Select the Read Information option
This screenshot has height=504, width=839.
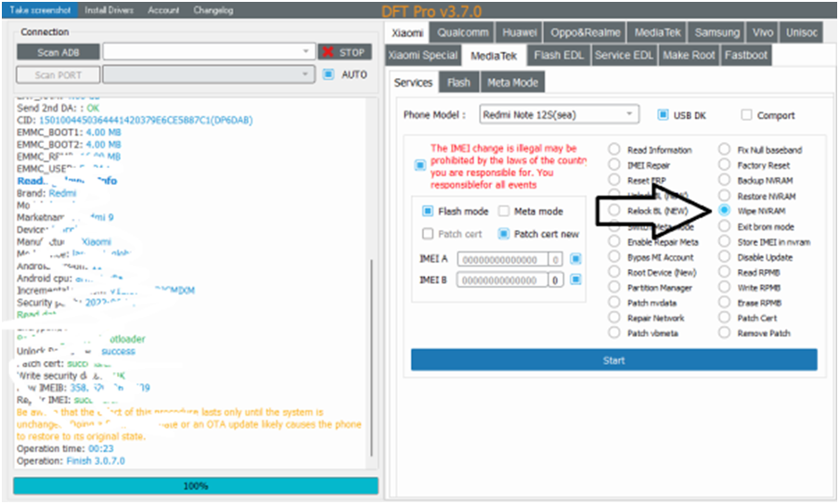pyautogui.click(x=614, y=149)
